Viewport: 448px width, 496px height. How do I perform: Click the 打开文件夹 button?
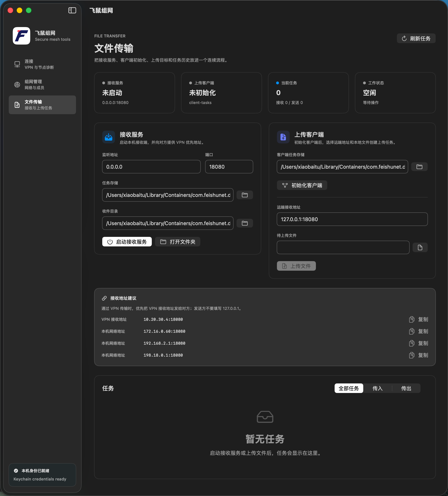[x=177, y=242]
